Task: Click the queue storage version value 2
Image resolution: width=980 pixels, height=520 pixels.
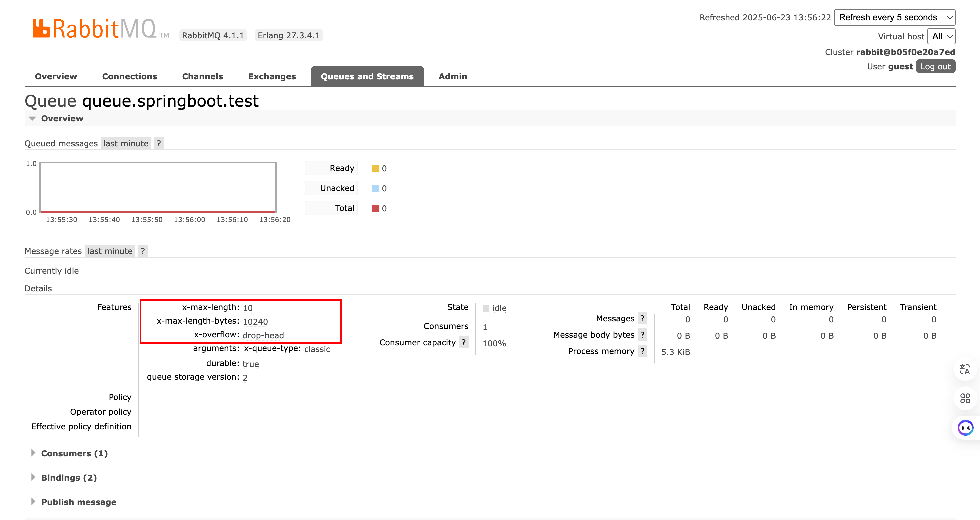Action: pos(245,378)
